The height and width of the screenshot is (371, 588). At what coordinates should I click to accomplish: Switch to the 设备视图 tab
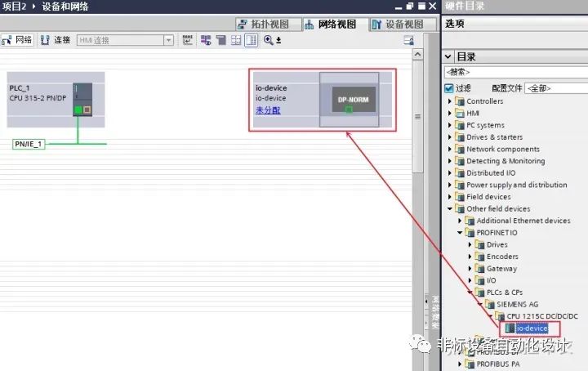403,25
